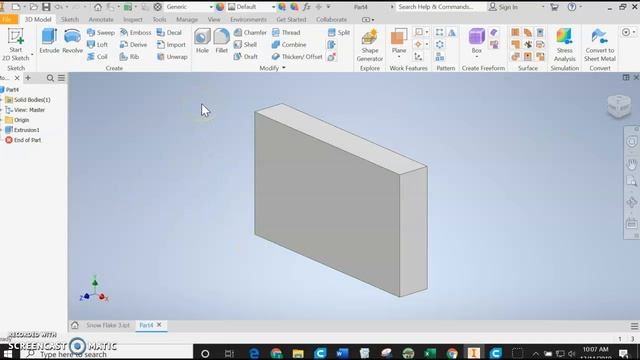This screenshot has height=360, width=640.
Task: Open Stress Analysis simulation
Action: (x=564, y=45)
